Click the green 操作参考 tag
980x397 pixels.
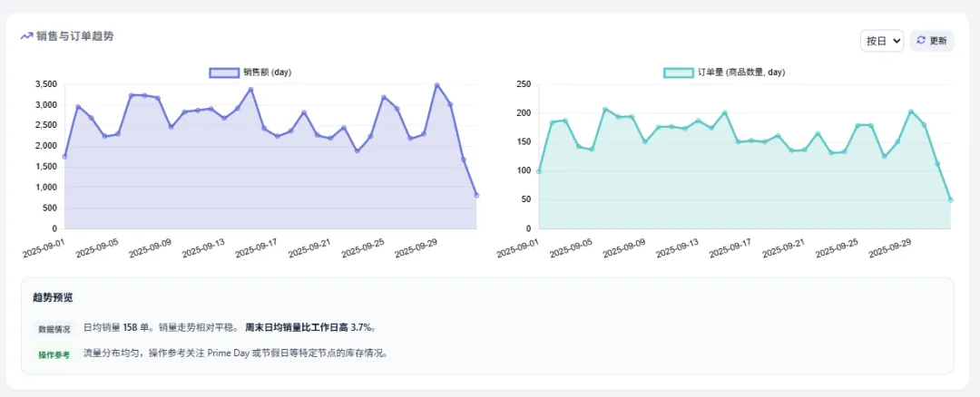pyautogui.click(x=54, y=354)
